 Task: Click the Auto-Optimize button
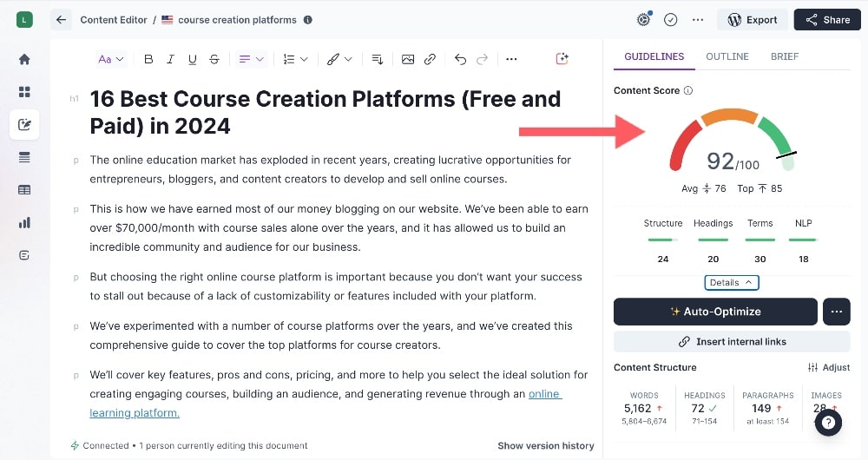715,312
